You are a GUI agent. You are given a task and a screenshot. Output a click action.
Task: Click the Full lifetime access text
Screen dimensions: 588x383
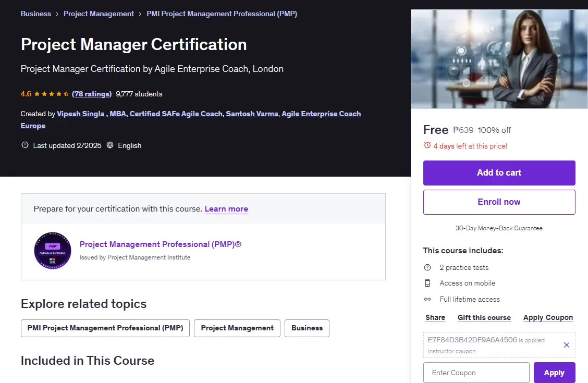point(470,300)
